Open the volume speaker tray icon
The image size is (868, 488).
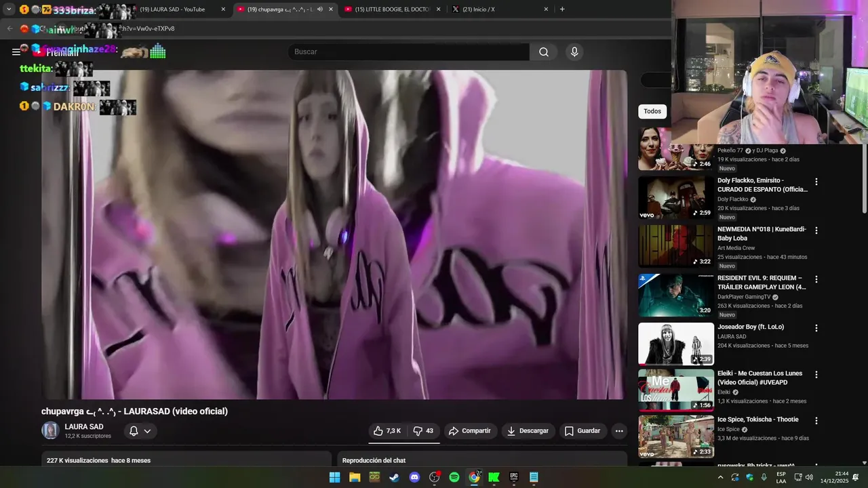tap(809, 477)
